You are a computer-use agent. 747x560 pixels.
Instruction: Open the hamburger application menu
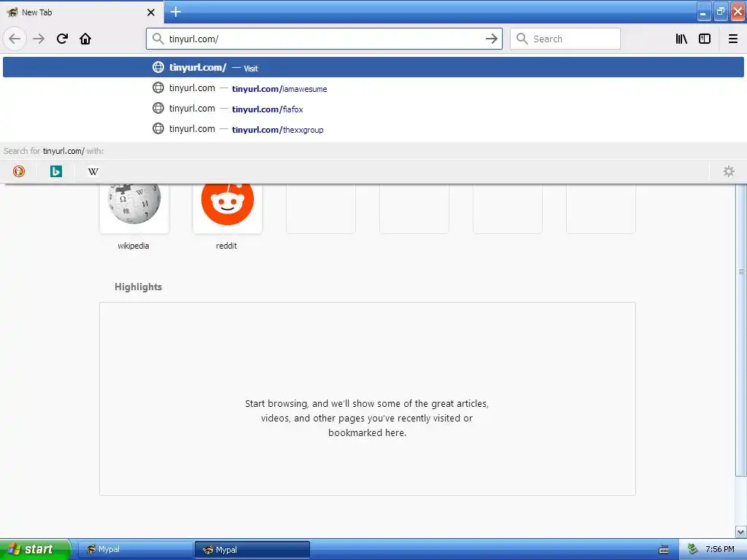click(733, 39)
